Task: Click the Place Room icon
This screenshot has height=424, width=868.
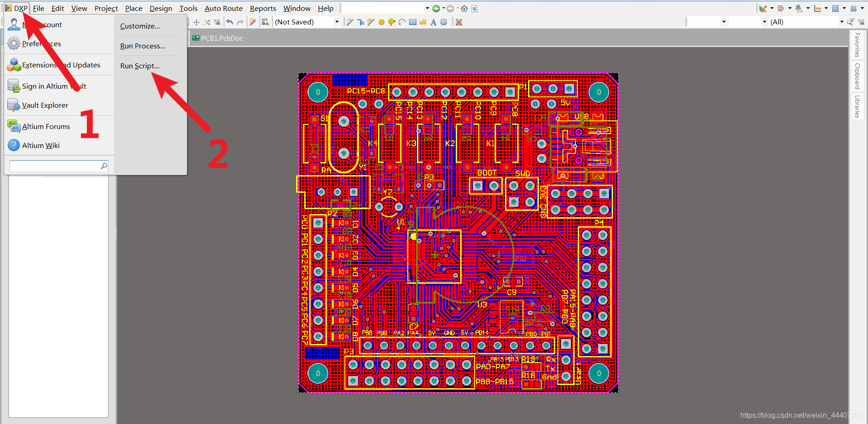Action: [x=835, y=8]
